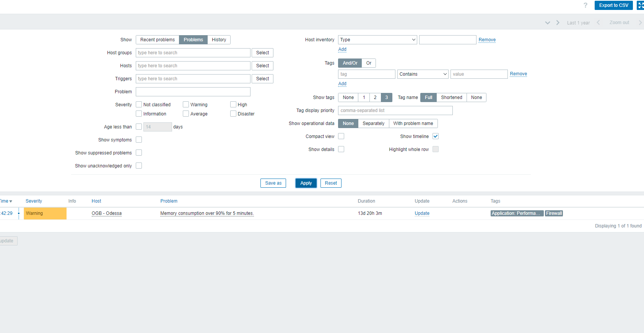This screenshot has height=333, width=644.
Task: Enable Show unacknowledged only checkbox
Action: pos(139,166)
